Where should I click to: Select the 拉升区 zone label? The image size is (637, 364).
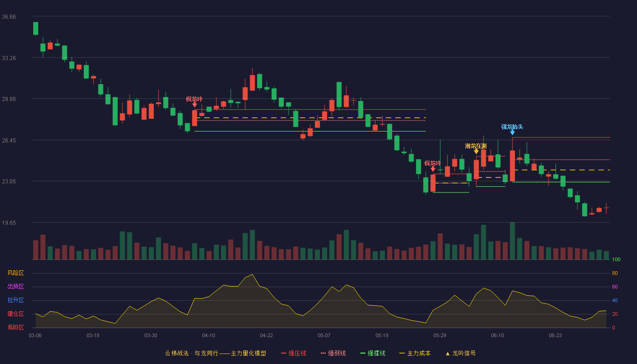tap(16, 300)
